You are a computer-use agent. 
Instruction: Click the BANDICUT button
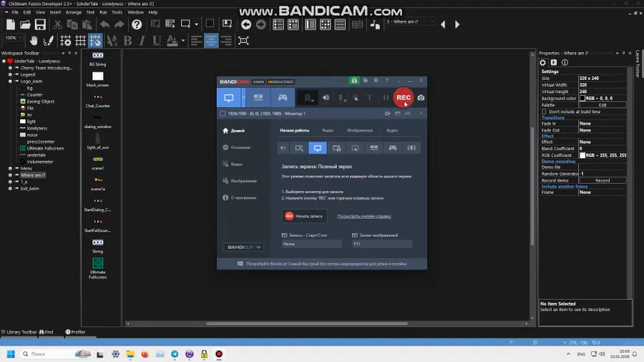243,247
